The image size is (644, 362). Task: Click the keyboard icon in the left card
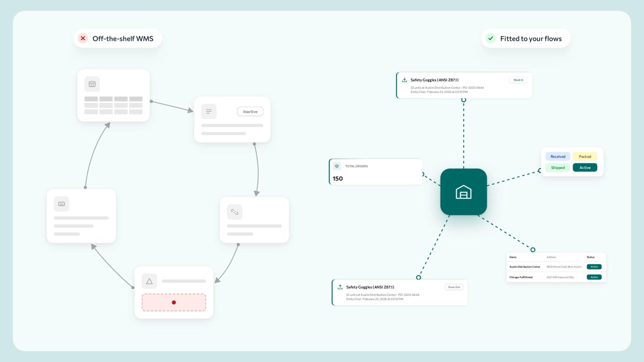click(x=62, y=204)
